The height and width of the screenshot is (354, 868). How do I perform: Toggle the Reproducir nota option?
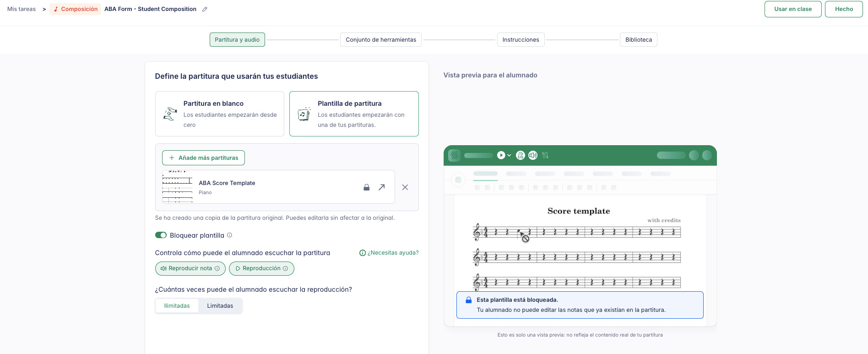point(190,268)
